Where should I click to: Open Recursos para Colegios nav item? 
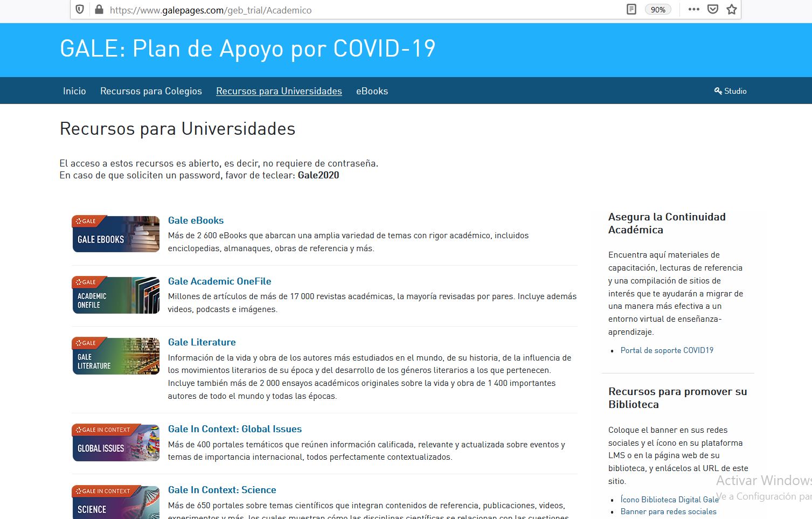tap(151, 91)
